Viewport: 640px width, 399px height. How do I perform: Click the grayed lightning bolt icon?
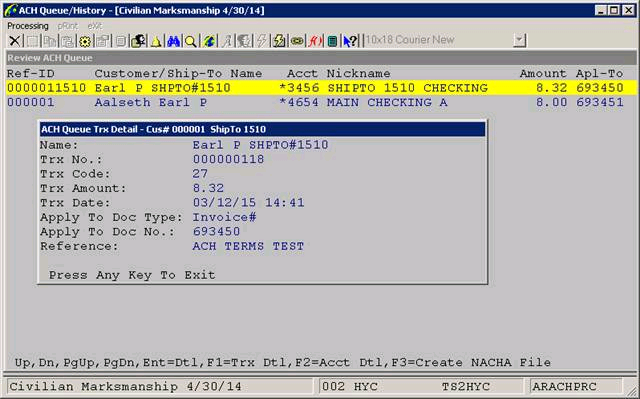pyautogui.click(x=262, y=41)
